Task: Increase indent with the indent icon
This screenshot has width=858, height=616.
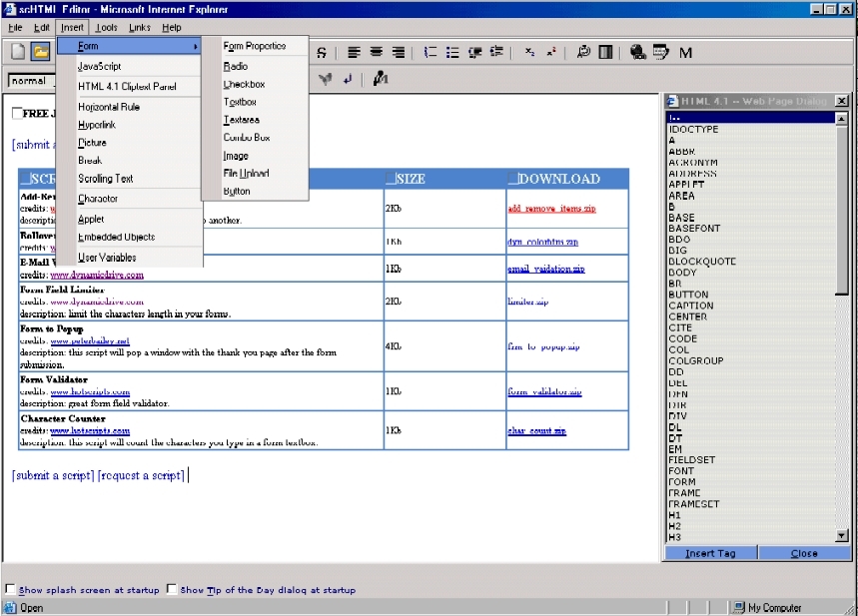Action: tap(496, 53)
